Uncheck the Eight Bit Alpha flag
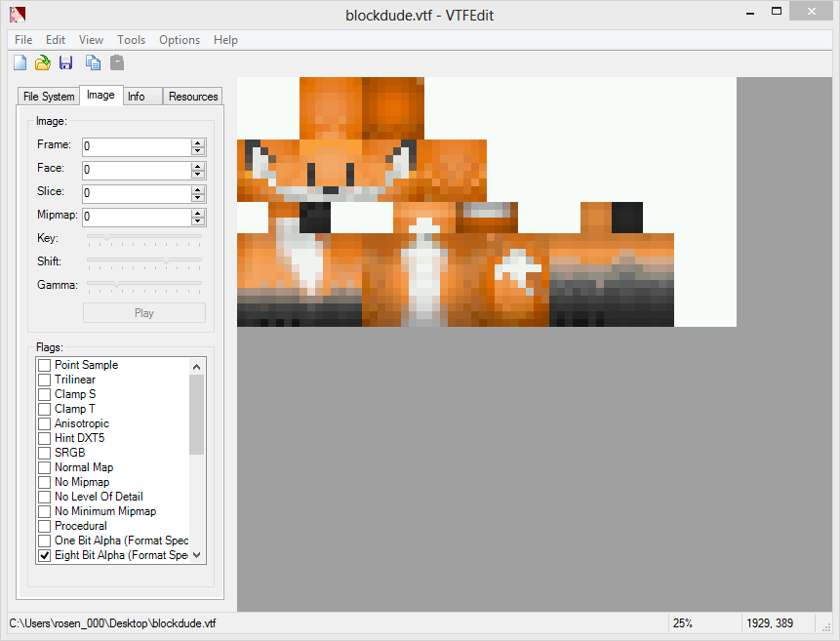The width and height of the screenshot is (840, 641). coord(45,556)
